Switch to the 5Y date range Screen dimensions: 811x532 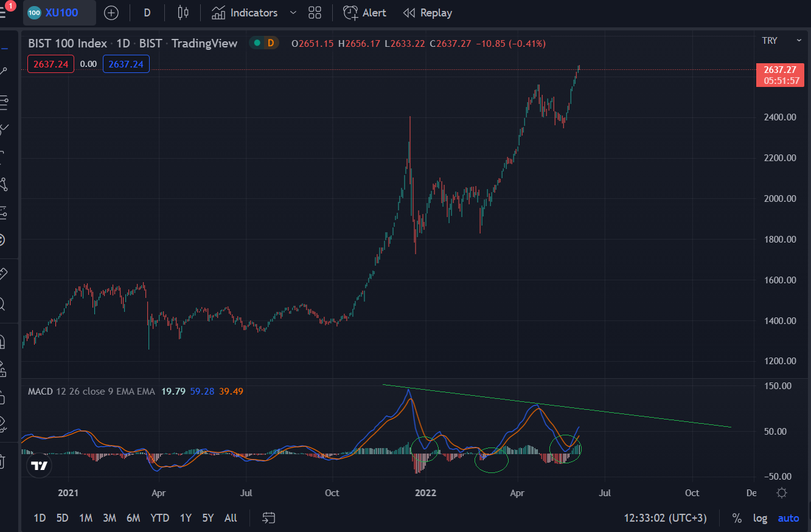(x=208, y=518)
